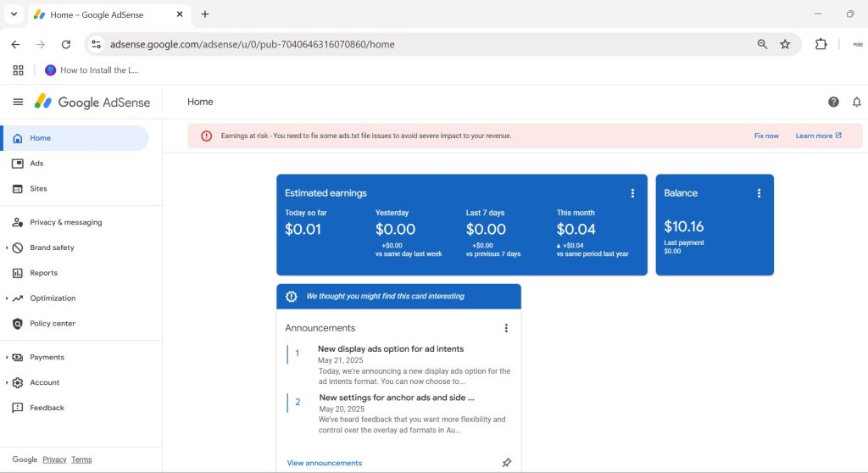Open Announcements card three-dot menu
The image size is (868, 473).
(506, 328)
